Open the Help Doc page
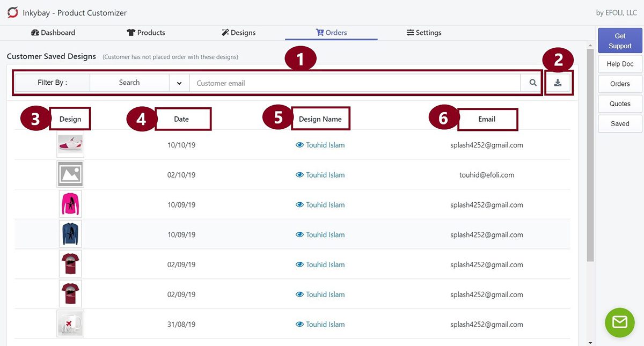The image size is (644, 346). click(x=619, y=64)
